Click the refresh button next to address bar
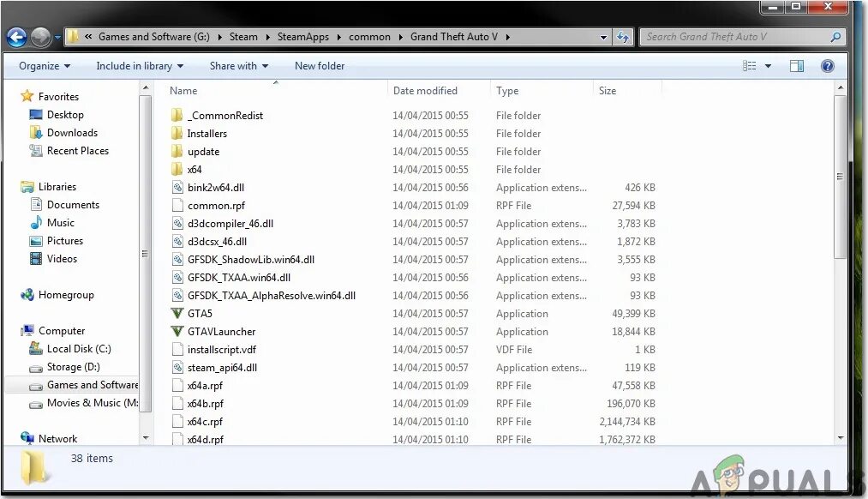Viewport: 868px width, 499px height. 623,37
